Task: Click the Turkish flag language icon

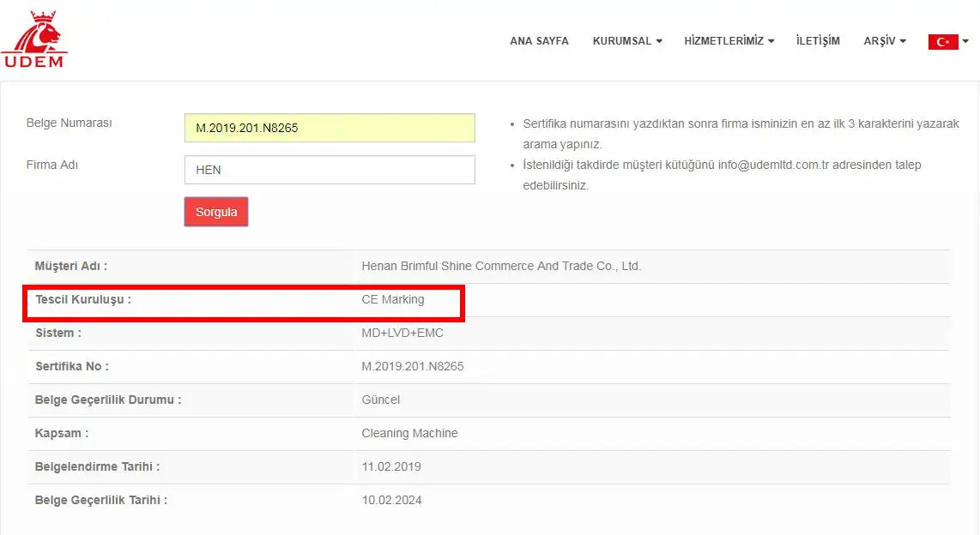Action: point(942,41)
